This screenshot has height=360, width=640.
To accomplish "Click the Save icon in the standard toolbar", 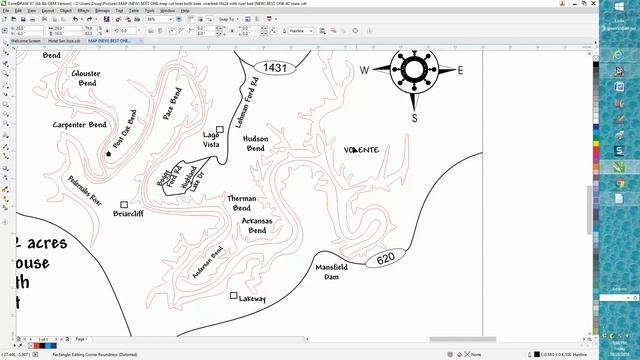I will click(x=23, y=19).
